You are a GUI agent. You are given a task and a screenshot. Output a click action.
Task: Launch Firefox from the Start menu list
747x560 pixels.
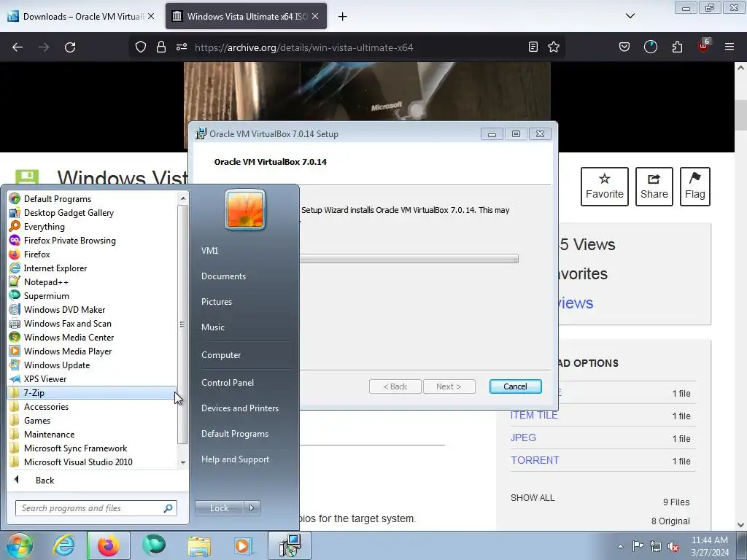36,254
